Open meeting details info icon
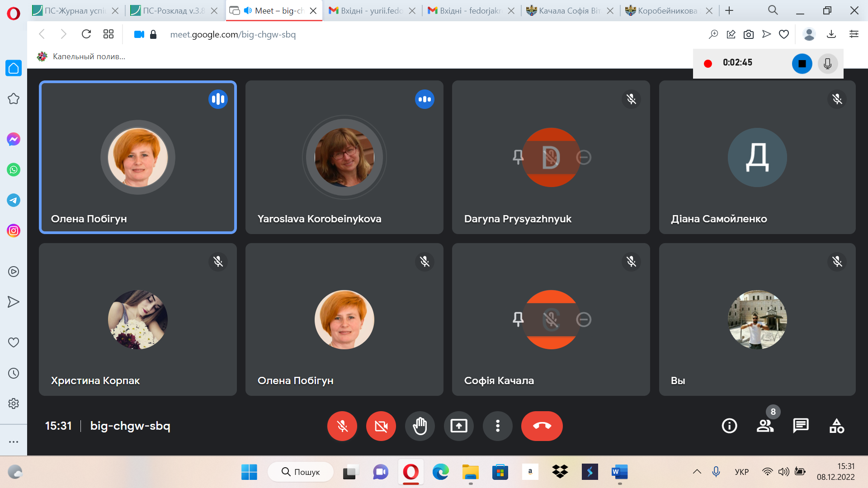This screenshot has height=488, width=868. click(x=729, y=426)
